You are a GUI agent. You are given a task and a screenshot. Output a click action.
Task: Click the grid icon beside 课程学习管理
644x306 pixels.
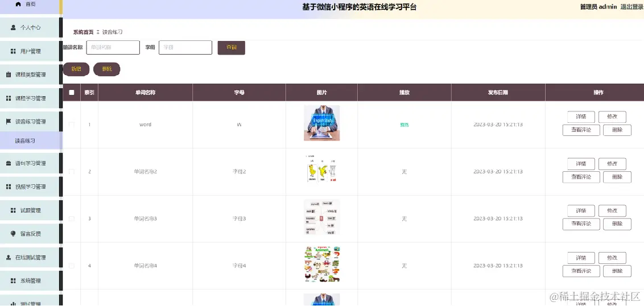(x=8, y=98)
